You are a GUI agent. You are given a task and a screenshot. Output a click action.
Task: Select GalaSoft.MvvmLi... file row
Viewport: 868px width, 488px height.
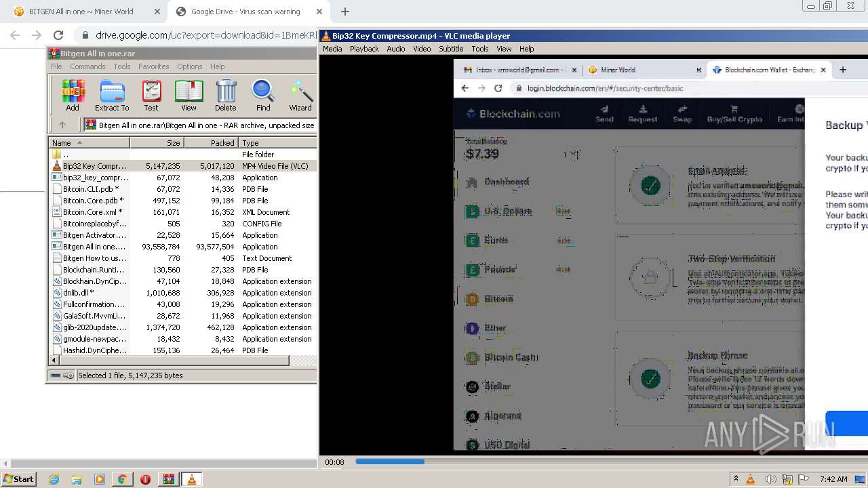183,316
